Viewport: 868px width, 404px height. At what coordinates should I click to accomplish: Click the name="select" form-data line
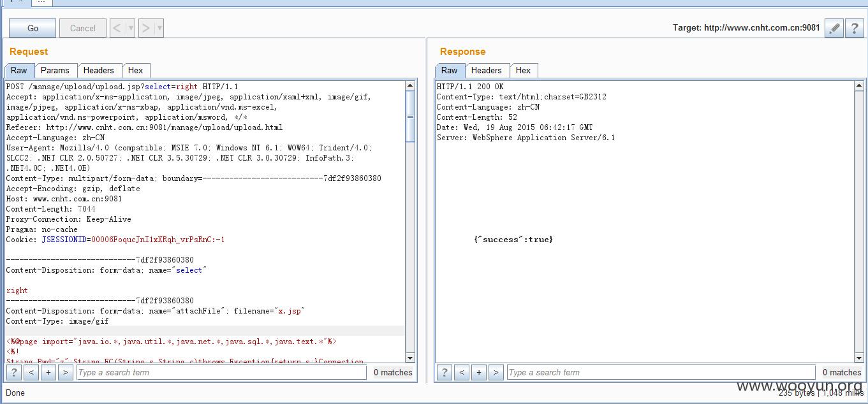pos(107,270)
